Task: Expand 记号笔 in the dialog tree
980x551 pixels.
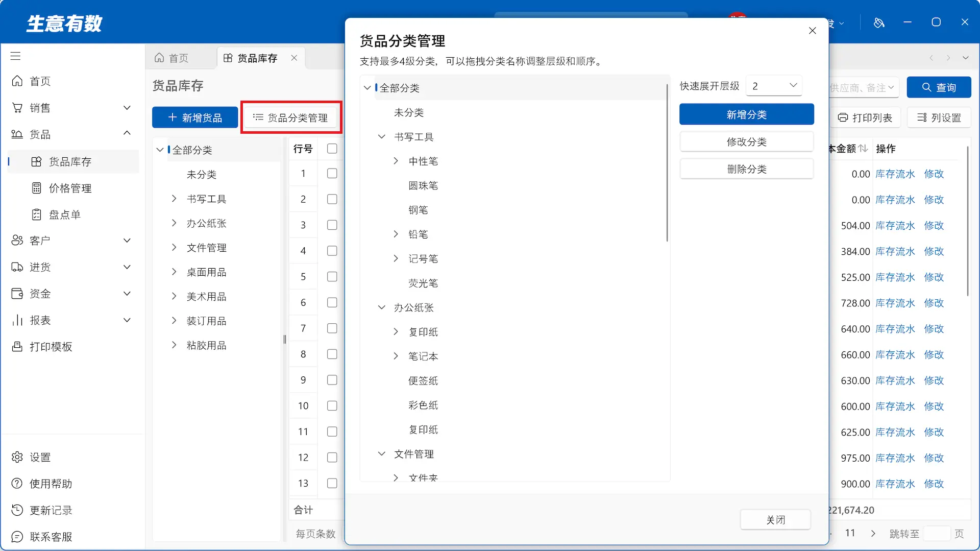Action: click(x=396, y=259)
